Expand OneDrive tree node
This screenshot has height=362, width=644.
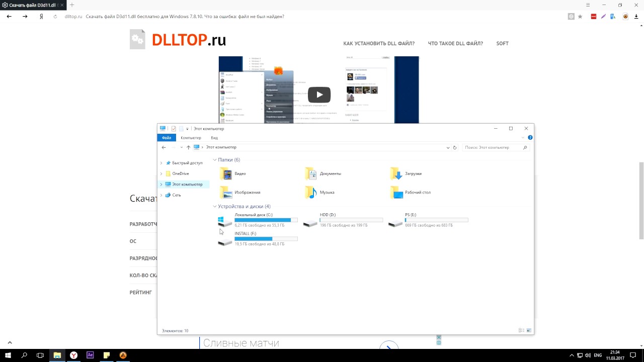click(x=162, y=173)
